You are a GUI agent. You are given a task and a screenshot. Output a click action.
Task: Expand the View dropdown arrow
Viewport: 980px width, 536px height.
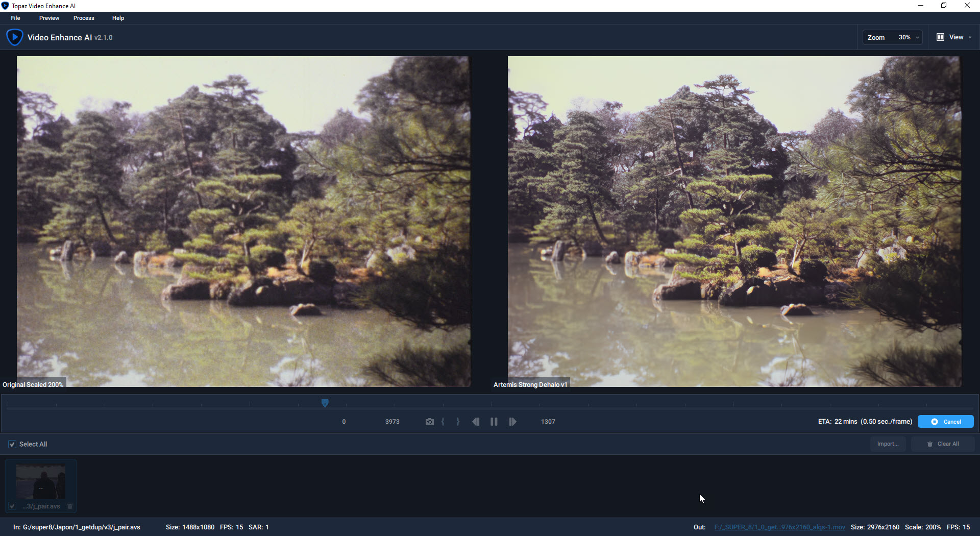coord(970,37)
